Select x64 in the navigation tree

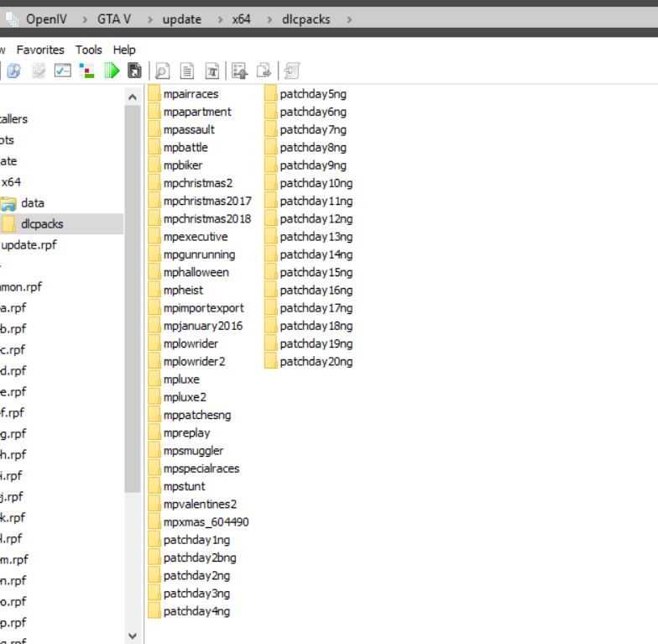pos(12,181)
